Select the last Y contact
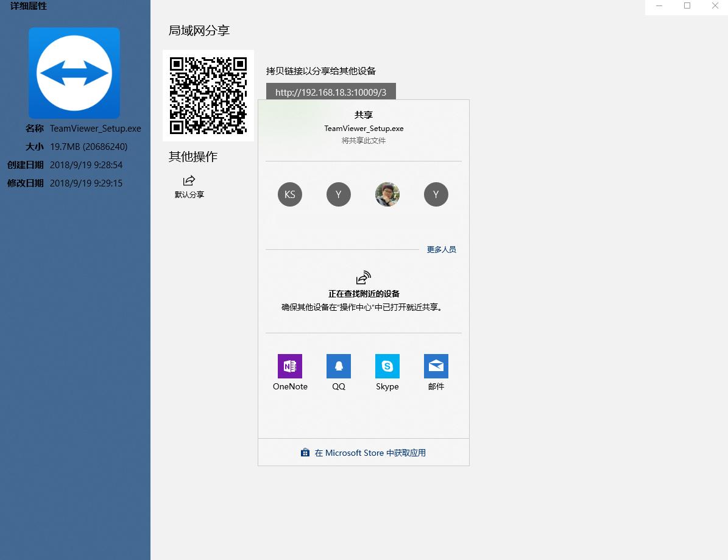 click(436, 194)
